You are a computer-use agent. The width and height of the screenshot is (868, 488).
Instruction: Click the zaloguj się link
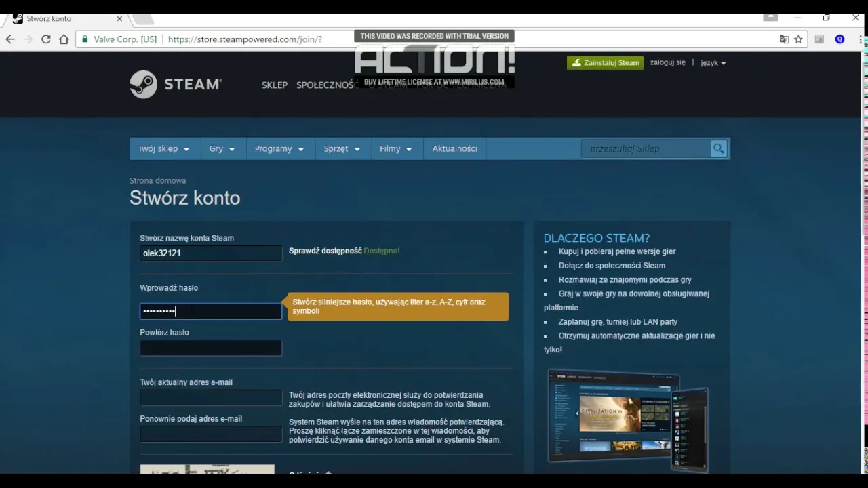[x=668, y=62]
